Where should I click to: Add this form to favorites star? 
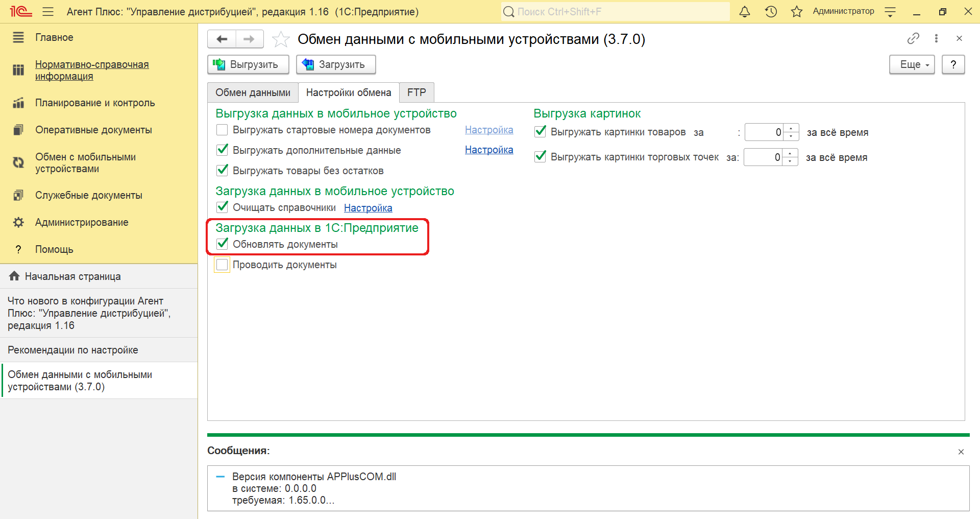[x=281, y=39]
